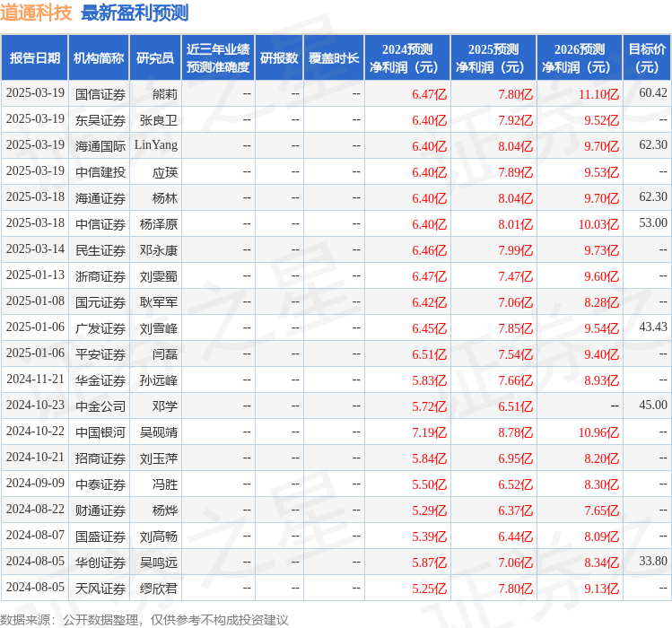Viewport: 672px width, 628px height.
Task: Click analyst name 邓永康
Action: click(x=159, y=250)
